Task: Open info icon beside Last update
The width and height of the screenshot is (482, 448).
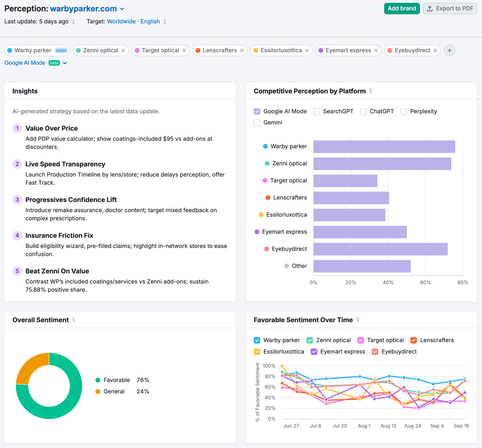Action: (x=73, y=22)
